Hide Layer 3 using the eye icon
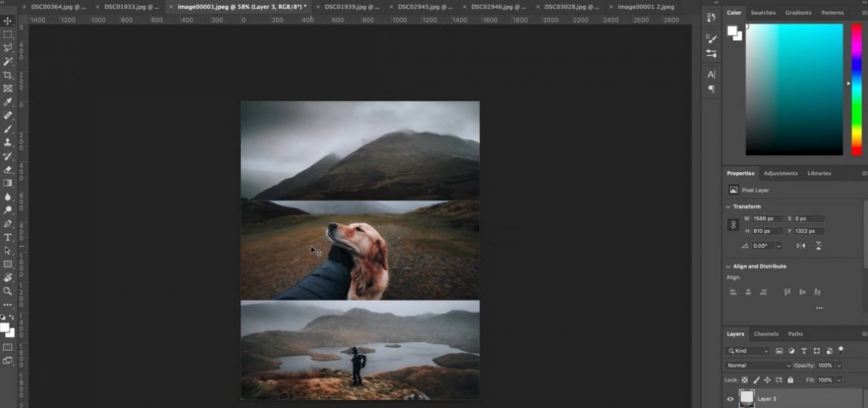 (x=731, y=398)
